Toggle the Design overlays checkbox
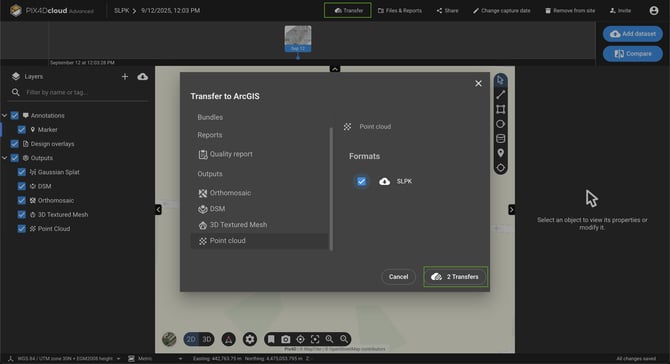The width and height of the screenshot is (670, 364). click(x=15, y=144)
